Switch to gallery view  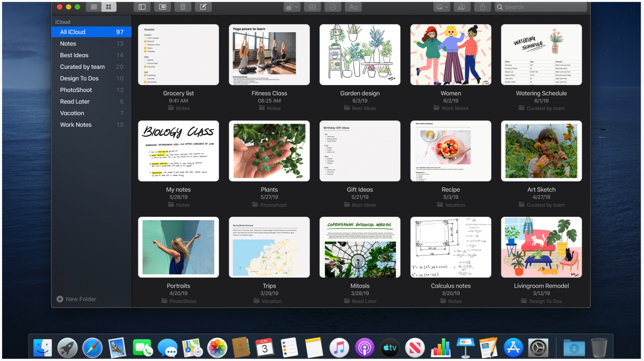tap(109, 7)
